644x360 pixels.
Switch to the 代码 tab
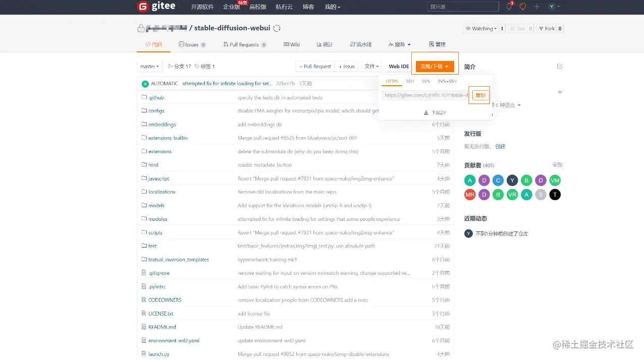154,44
